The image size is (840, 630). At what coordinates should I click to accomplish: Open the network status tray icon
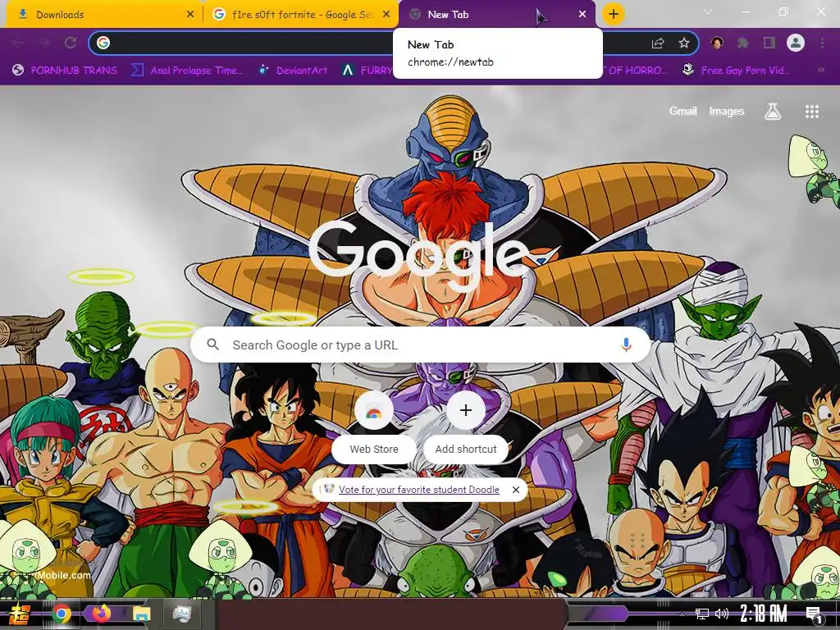pos(702,614)
